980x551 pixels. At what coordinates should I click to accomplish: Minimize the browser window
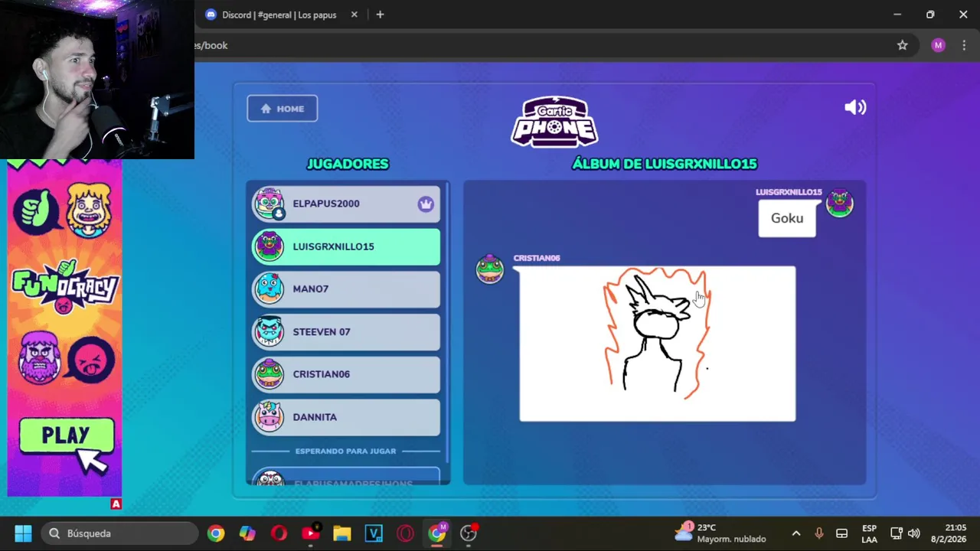pos(897,15)
